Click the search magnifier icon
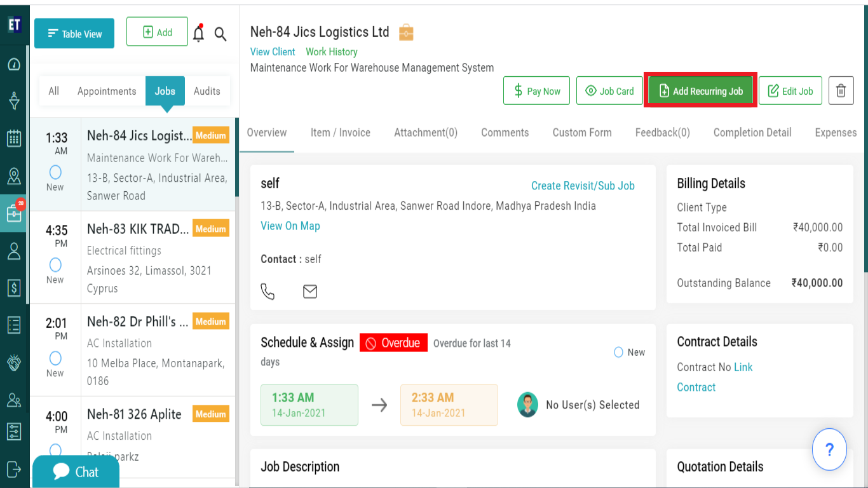Image resolution: width=868 pixels, height=488 pixels. (220, 34)
